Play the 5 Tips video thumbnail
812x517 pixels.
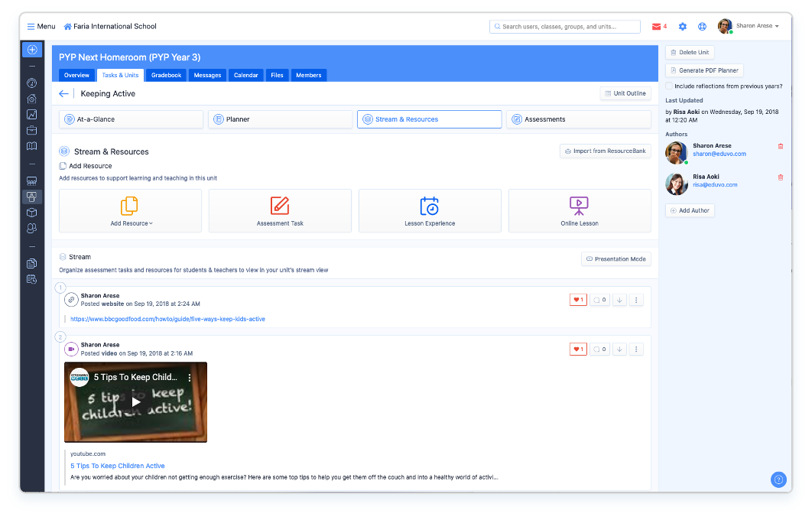click(x=135, y=402)
